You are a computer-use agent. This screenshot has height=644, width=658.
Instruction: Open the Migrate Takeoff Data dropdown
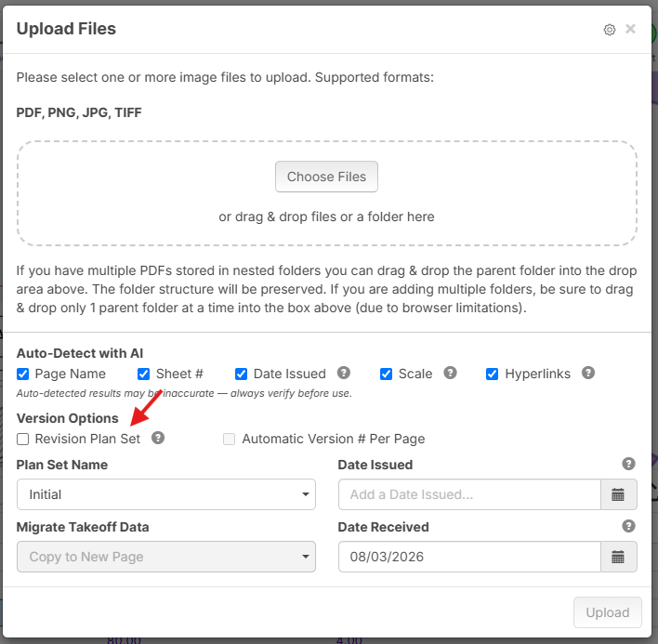166,557
